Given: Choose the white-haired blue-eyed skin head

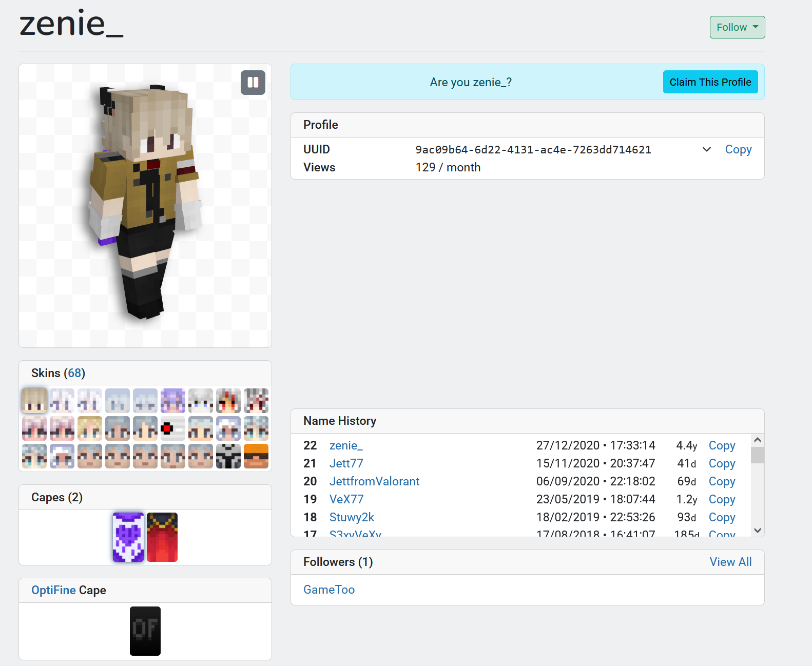Looking at the screenshot, I should [x=201, y=401].
